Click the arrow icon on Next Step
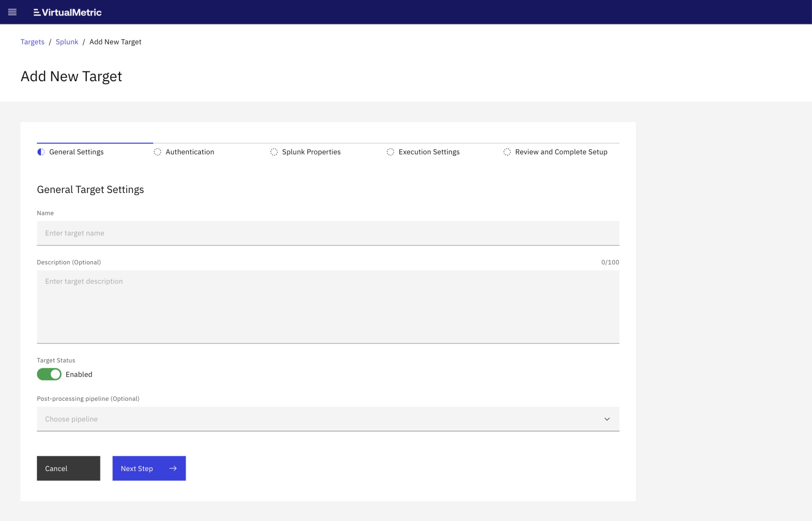 [173, 468]
